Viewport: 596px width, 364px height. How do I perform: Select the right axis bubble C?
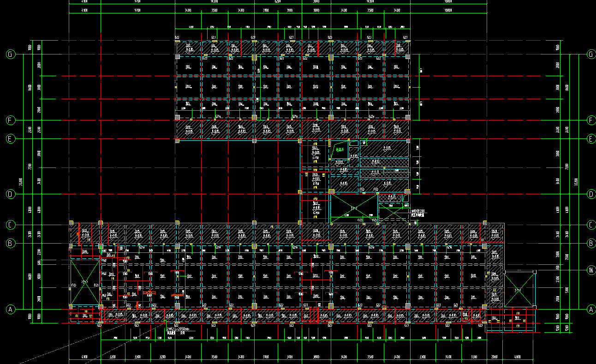point(590,225)
